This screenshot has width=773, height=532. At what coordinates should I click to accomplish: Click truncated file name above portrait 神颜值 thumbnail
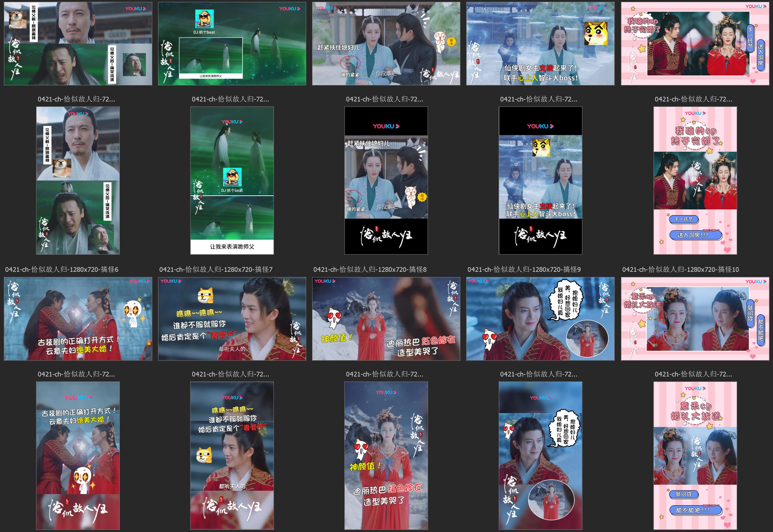point(384,374)
